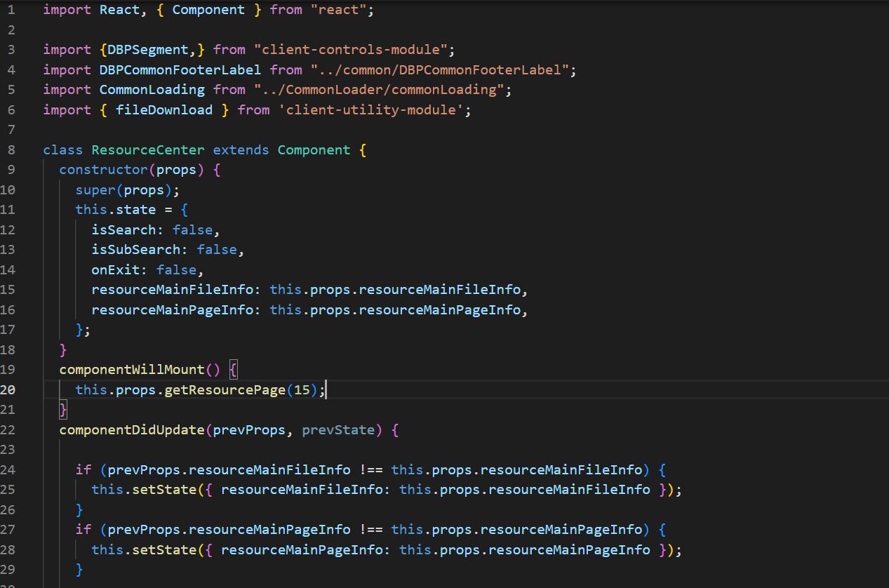Image resolution: width=889 pixels, height=588 pixels.
Task: Click Component inside the braces on line 1
Action: 208,10
